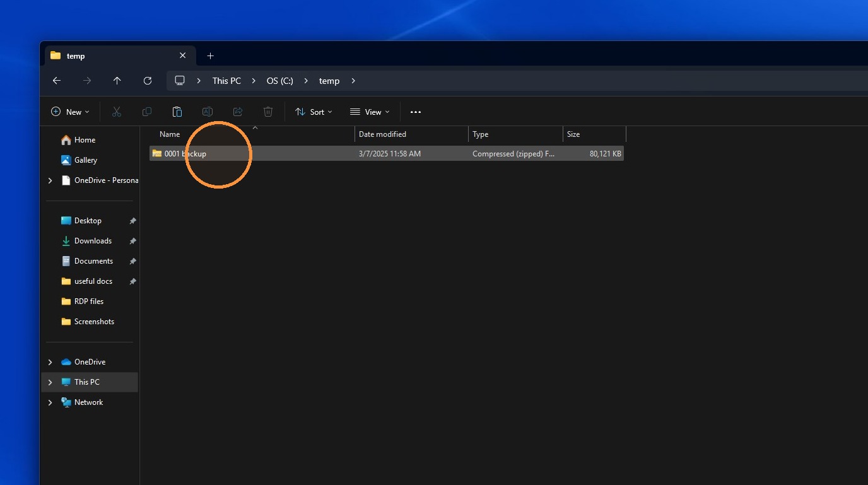
Task: Click the Copy icon in toolbar
Action: [x=147, y=112]
